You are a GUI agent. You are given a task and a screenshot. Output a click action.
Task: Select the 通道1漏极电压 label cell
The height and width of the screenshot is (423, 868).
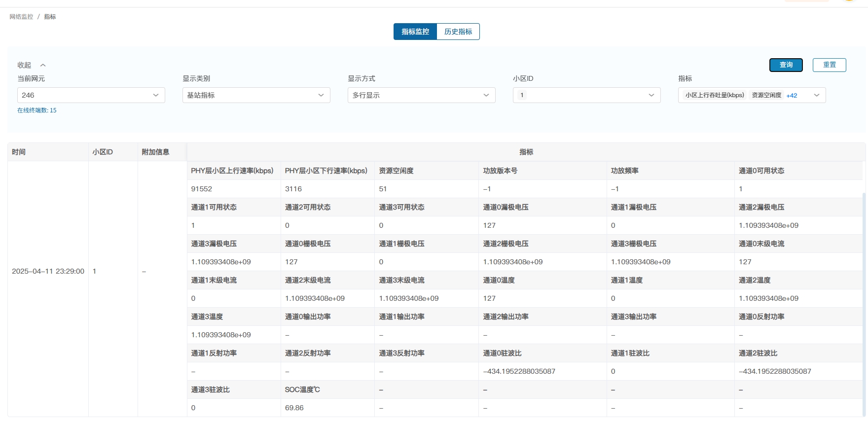(x=671, y=207)
